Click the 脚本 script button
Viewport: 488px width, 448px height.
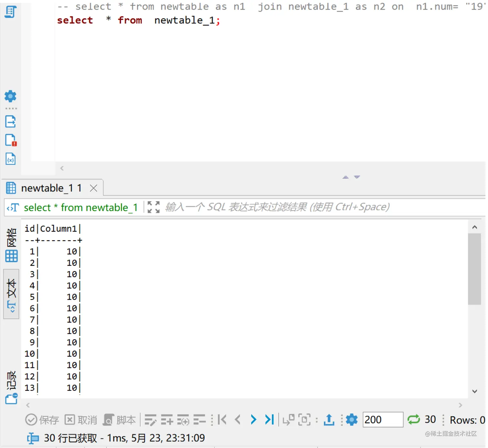119,420
